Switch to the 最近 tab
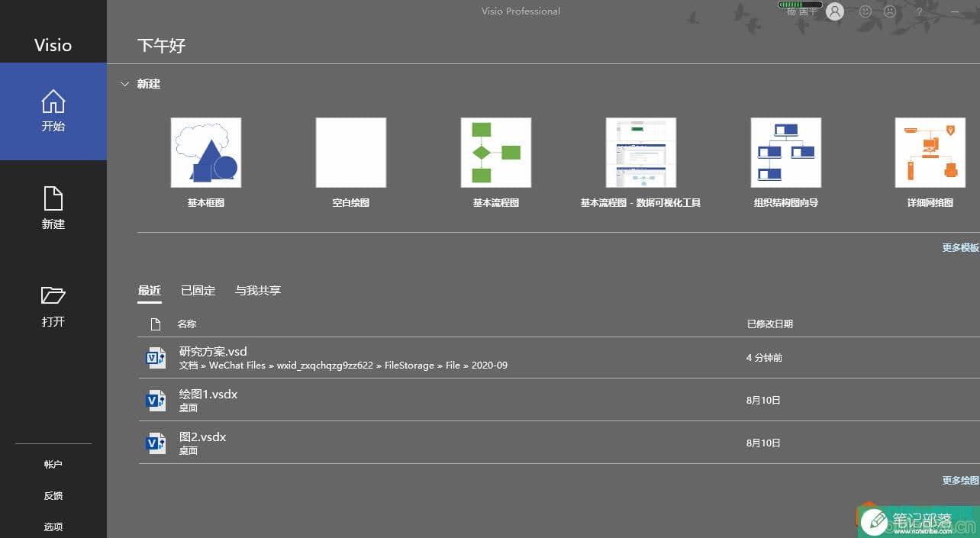This screenshot has height=538, width=980. point(150,291)
